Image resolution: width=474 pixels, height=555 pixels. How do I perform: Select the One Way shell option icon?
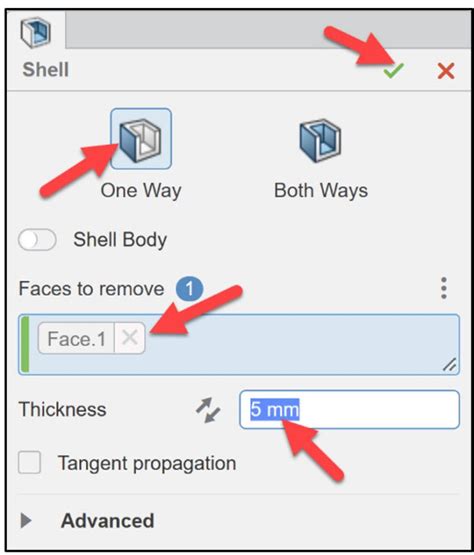click(x=141, y=139)
